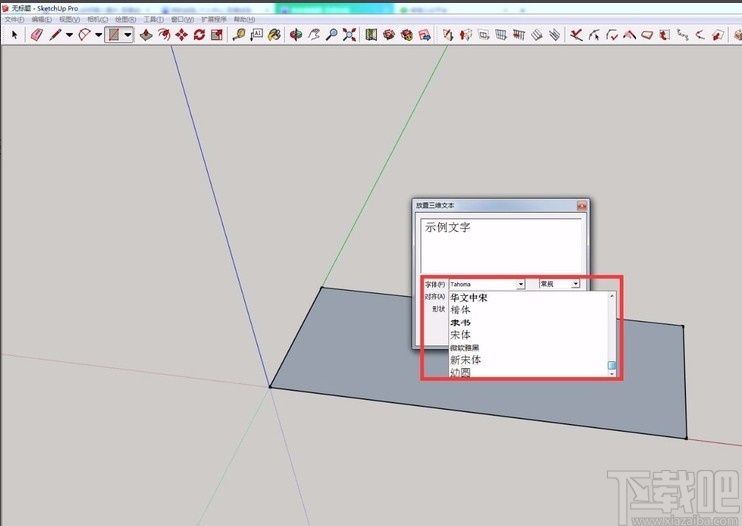
Task: Activate the Scale tool
Action: tap(217, 35)
